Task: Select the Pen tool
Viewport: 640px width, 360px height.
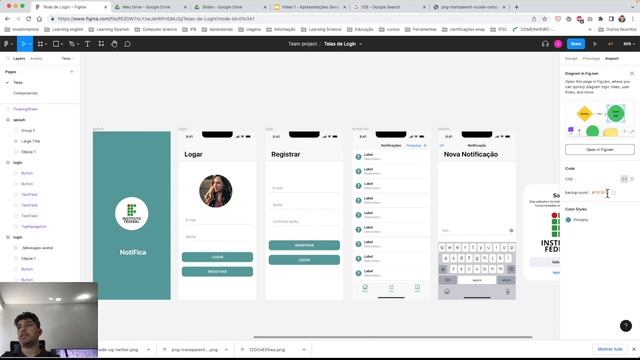Action: click(71, 44)
